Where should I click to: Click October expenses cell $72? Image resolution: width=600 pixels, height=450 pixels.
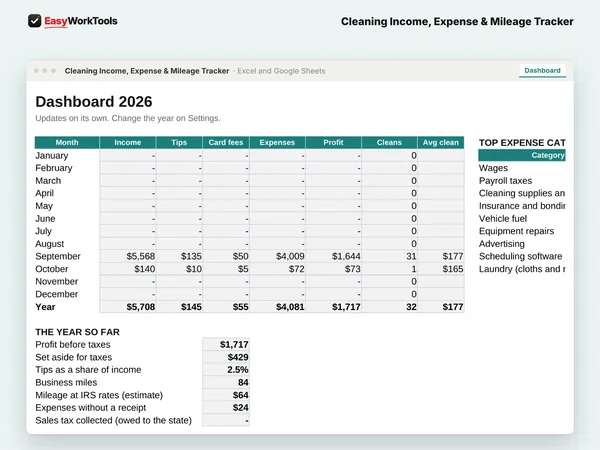coord(277,269)
